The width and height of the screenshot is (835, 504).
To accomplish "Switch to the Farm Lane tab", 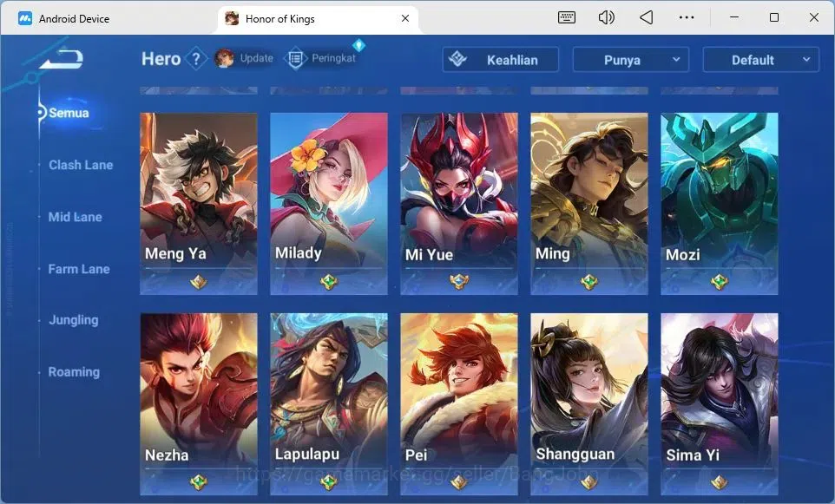I will (79, 269).
